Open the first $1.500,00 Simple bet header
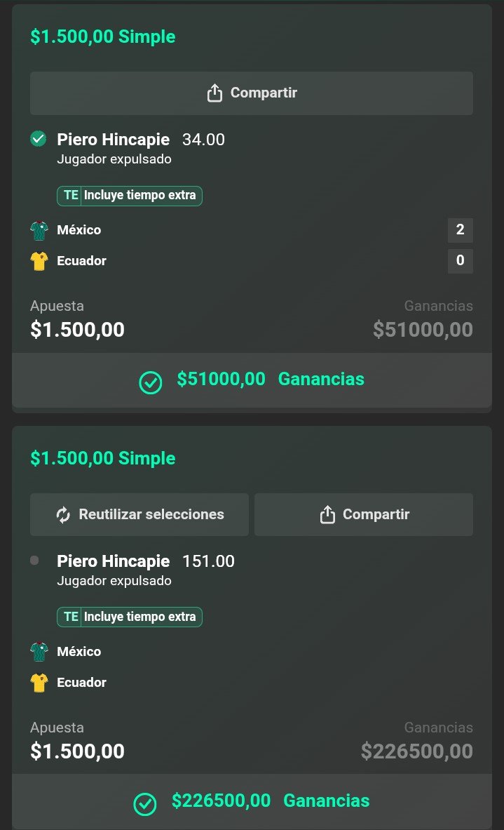Screen dimensions: 504x830 pos(103,36)
